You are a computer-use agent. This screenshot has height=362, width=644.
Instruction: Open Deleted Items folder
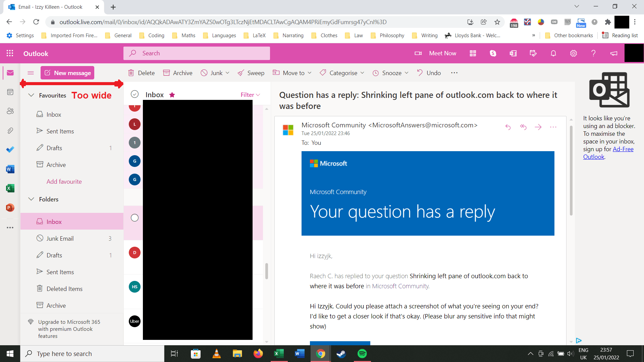pyautogui.click(x=64, y=289)
